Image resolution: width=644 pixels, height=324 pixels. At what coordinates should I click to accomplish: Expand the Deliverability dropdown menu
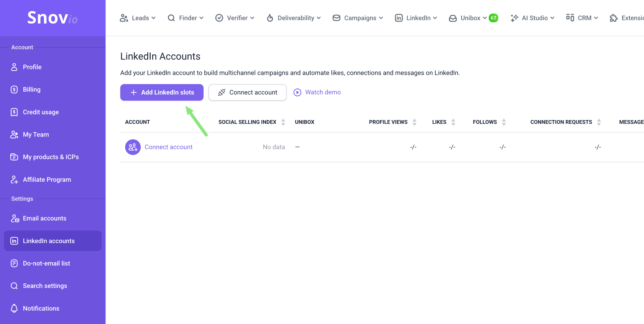coord(294,18)
